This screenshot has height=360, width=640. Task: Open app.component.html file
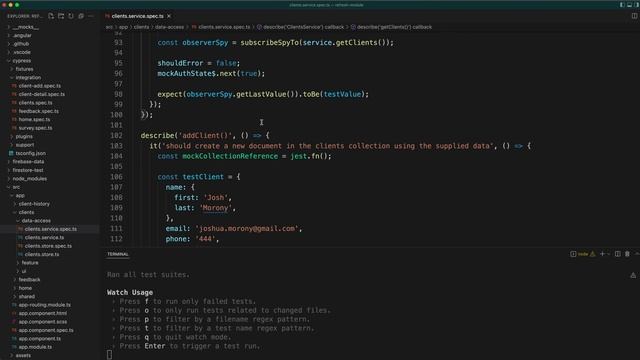pyautogui.click(x=42, y=313)
